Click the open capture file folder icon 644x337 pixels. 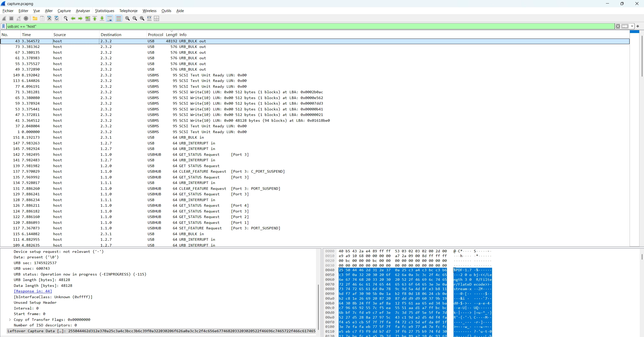point(35,18)
